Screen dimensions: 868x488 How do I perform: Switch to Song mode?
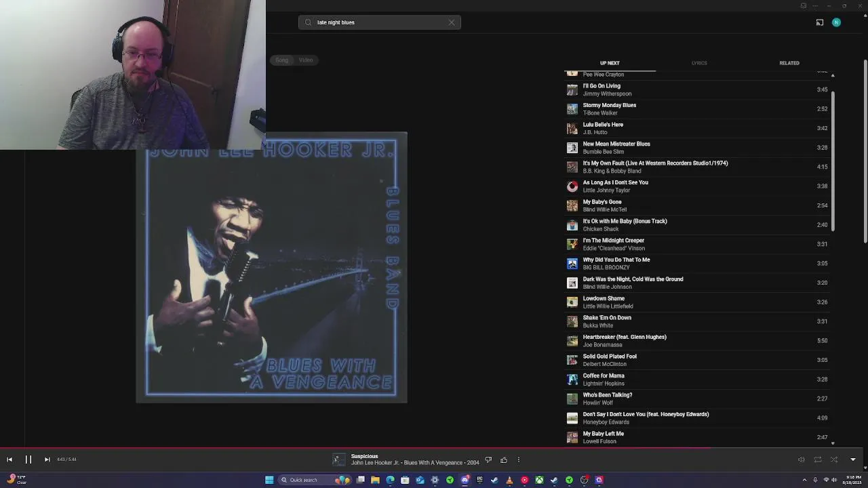click(x=281, y=60)
